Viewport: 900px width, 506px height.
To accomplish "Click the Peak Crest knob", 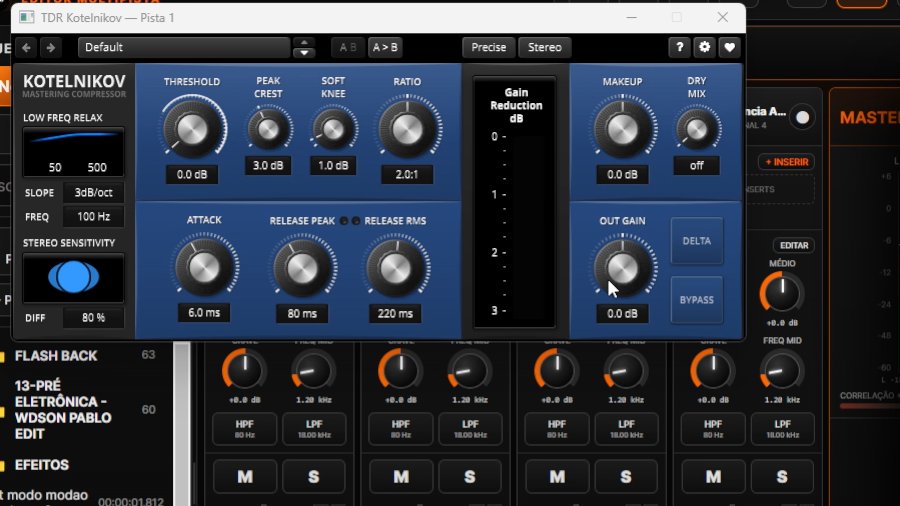I will click(x=268, y=130).
